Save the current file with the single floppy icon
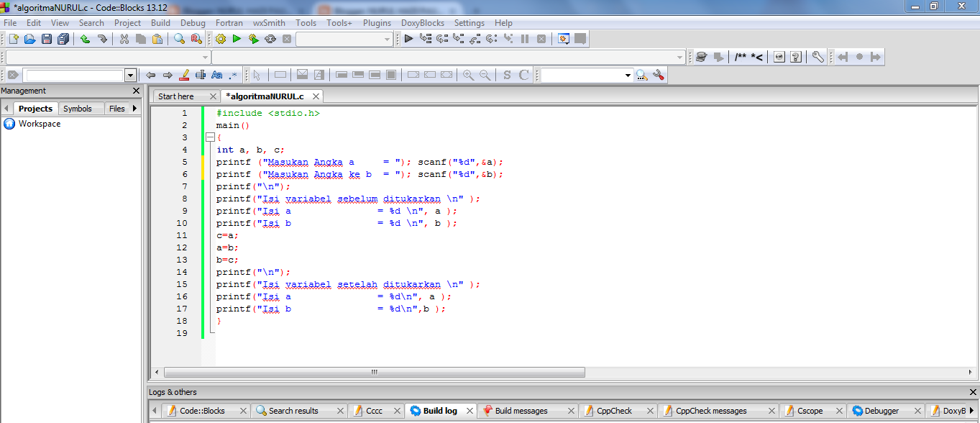Viewport: 980px width, 423px height. [x=47, y=39]
